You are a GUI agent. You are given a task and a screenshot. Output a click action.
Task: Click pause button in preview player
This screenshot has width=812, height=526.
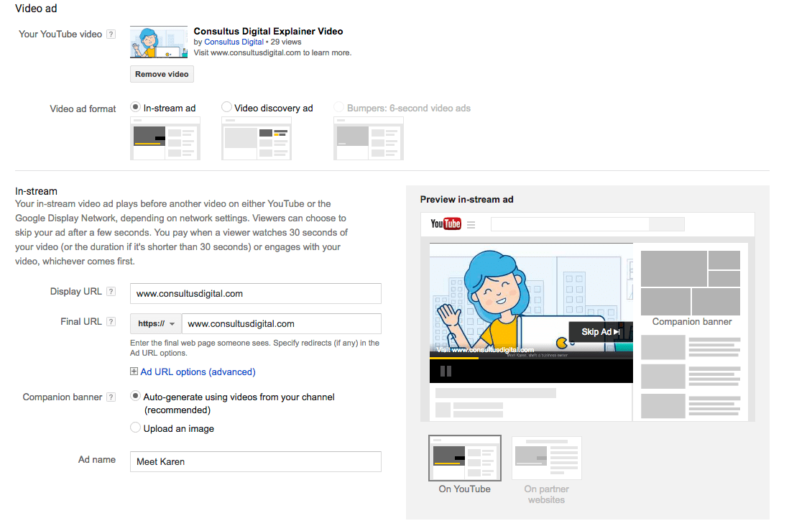click(x=446, y=371)
